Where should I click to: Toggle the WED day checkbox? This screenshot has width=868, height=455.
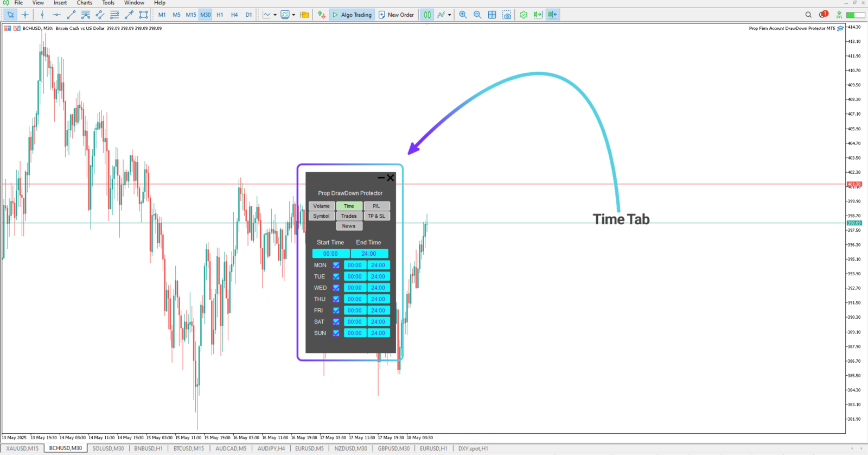tap(336, 288)
